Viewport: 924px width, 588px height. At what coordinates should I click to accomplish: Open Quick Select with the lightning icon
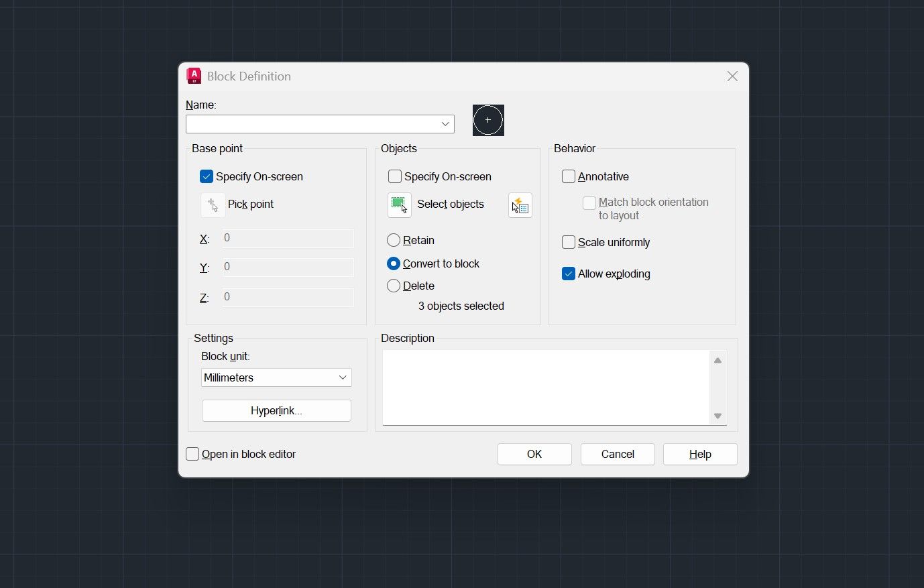(x=520, y=205)
